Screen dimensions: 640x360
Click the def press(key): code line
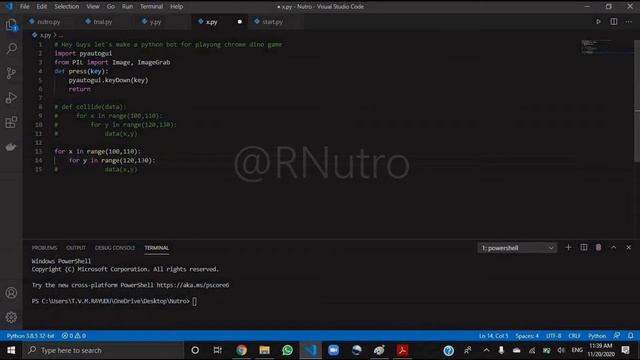click(x=81, y=71)
